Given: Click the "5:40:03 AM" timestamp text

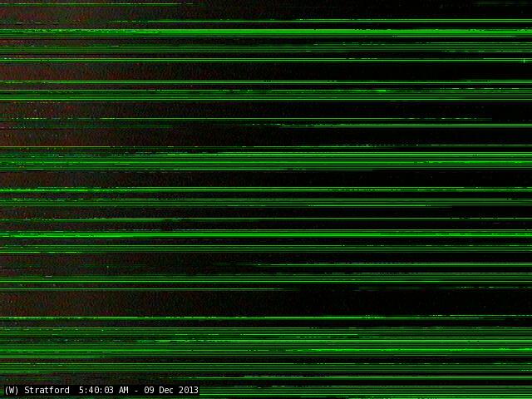Looking at the screenshot, I should [104, 390].
